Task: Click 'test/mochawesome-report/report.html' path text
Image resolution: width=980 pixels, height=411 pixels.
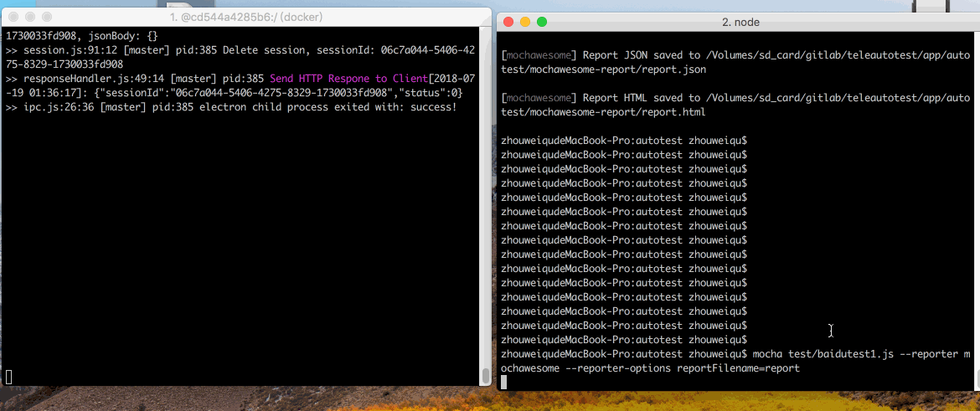Action: [604, 113]
